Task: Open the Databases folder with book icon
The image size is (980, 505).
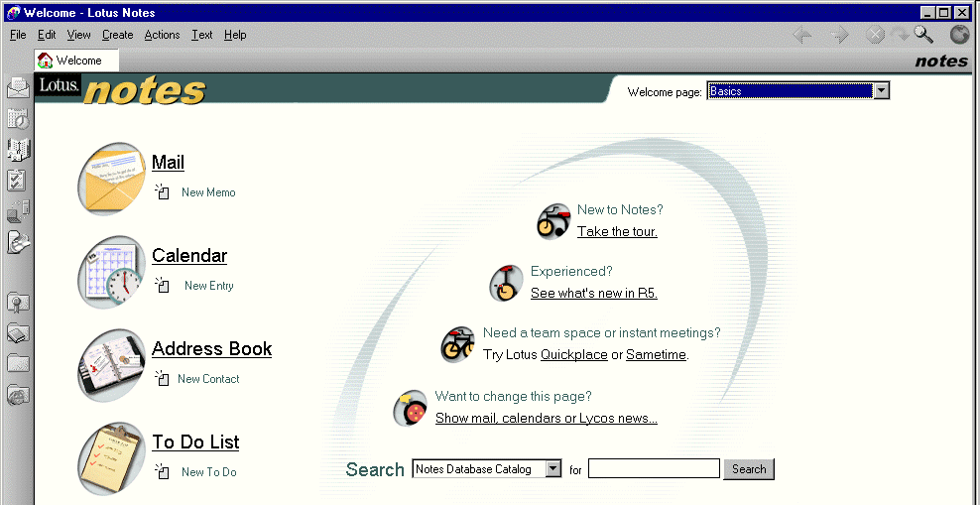Action: [x=18, y=333]
